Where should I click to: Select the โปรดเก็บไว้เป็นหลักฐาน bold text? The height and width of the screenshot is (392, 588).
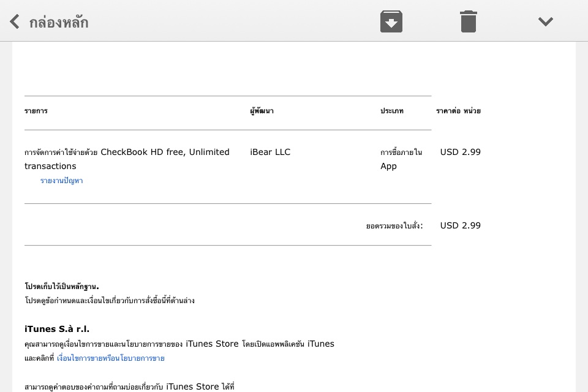(x=62, y=286)
